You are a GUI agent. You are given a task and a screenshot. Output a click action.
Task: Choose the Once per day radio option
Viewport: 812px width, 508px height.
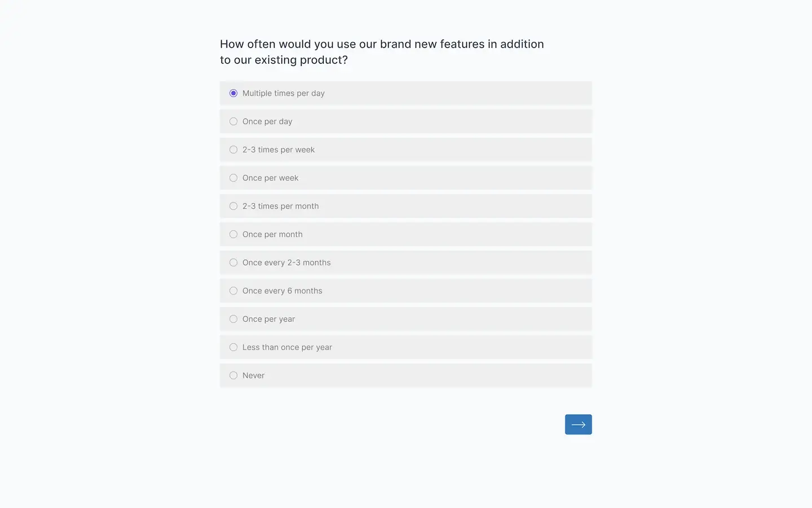tap(233, 121)
